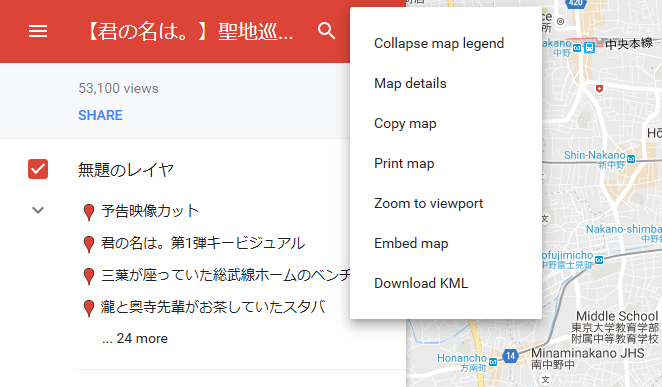Image resolution: width=662 pixels, height=387 pixels.
Task: Click route 420 shield on map
Action: pyautogui.click(x=576, y=3)
